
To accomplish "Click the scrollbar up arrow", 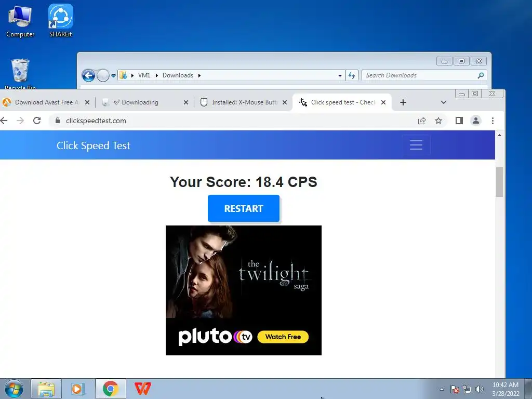I will coord(499,135).
